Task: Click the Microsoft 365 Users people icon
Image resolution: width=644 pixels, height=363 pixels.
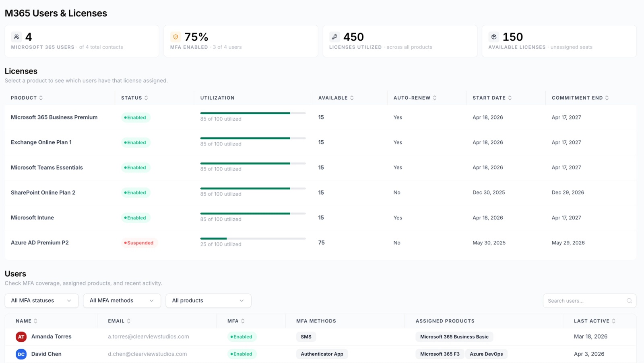Action: 17,37
